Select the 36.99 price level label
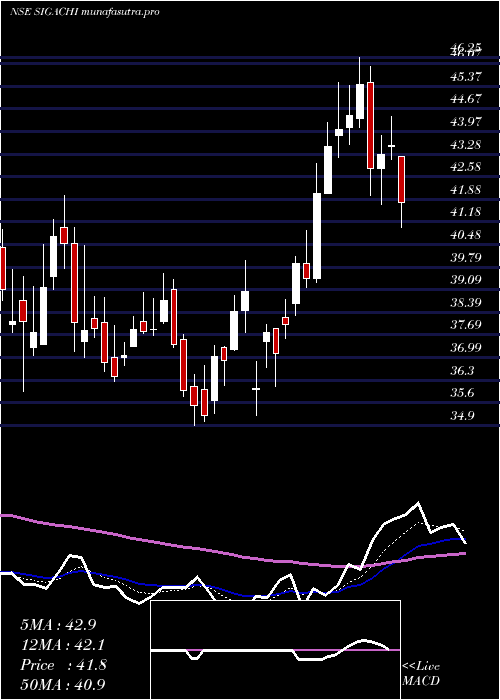Screen dimensions: 500x700 point(466,348)
